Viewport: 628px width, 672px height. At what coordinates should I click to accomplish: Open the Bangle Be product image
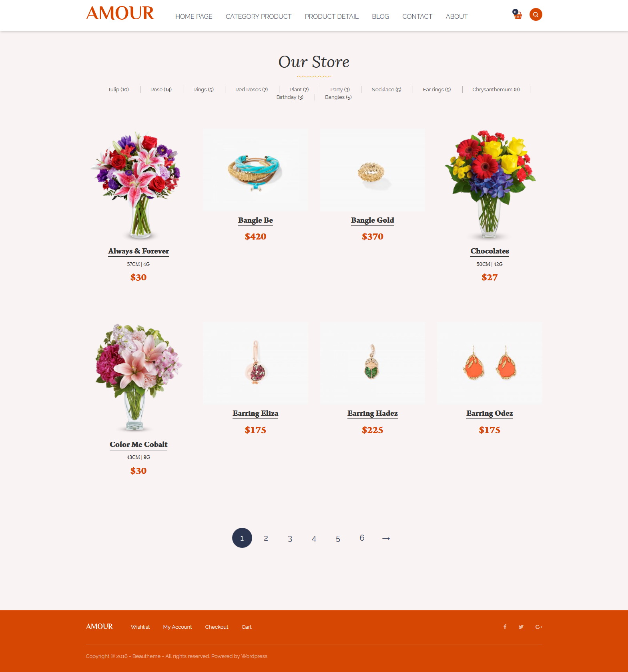(x=255, y=170)
